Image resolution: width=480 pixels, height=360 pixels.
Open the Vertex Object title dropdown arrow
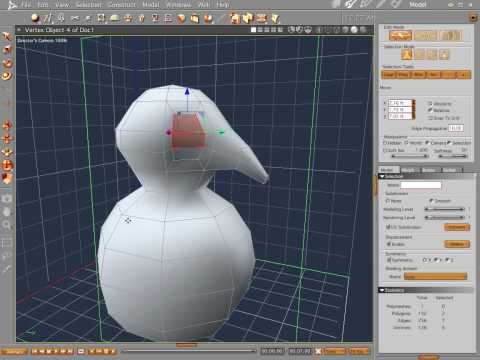(19, 30)
